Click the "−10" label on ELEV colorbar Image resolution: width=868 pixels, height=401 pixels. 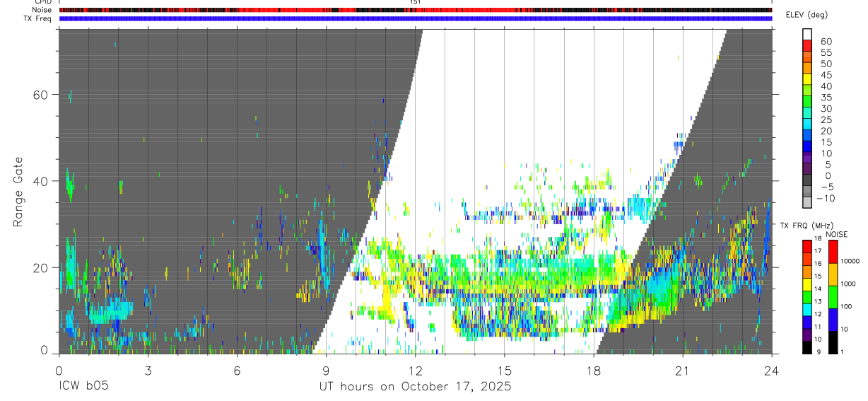(825, 199)
